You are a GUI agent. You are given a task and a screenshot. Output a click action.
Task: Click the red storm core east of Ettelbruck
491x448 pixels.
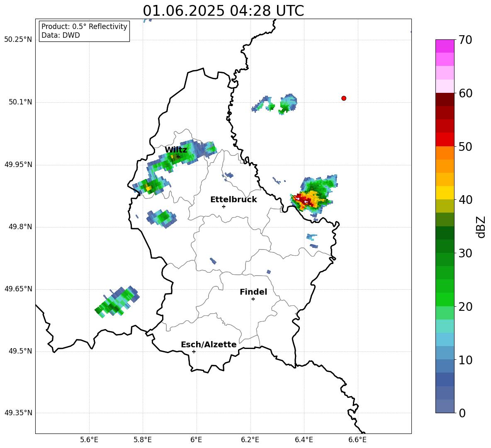[303, 200]
